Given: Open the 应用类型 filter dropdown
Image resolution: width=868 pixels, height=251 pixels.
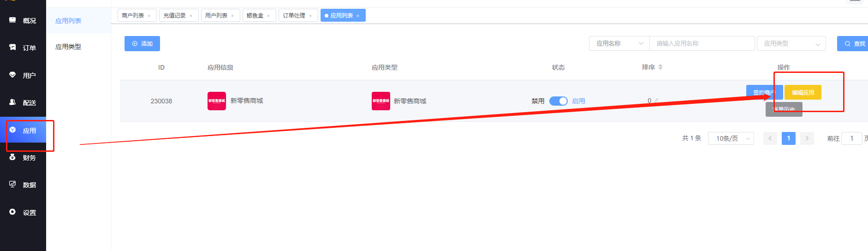Looking at the screenshot, I should pos(791,43).
